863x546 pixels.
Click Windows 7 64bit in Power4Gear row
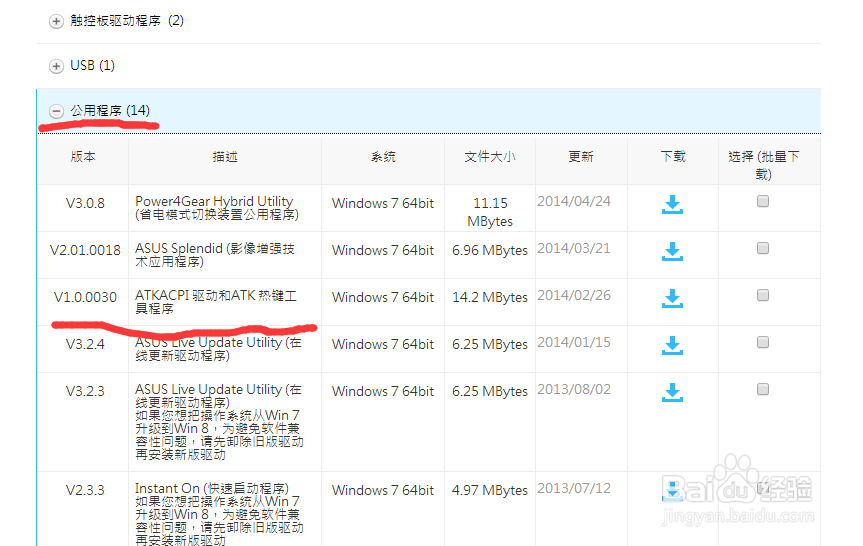point(383,203)
